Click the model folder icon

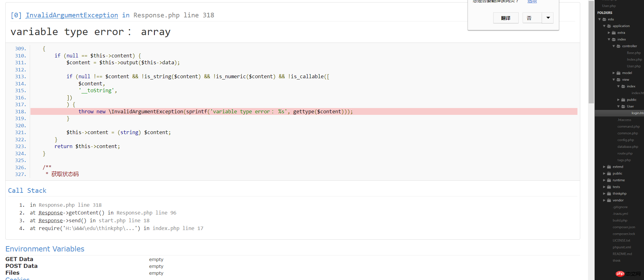tap(619, 73)
